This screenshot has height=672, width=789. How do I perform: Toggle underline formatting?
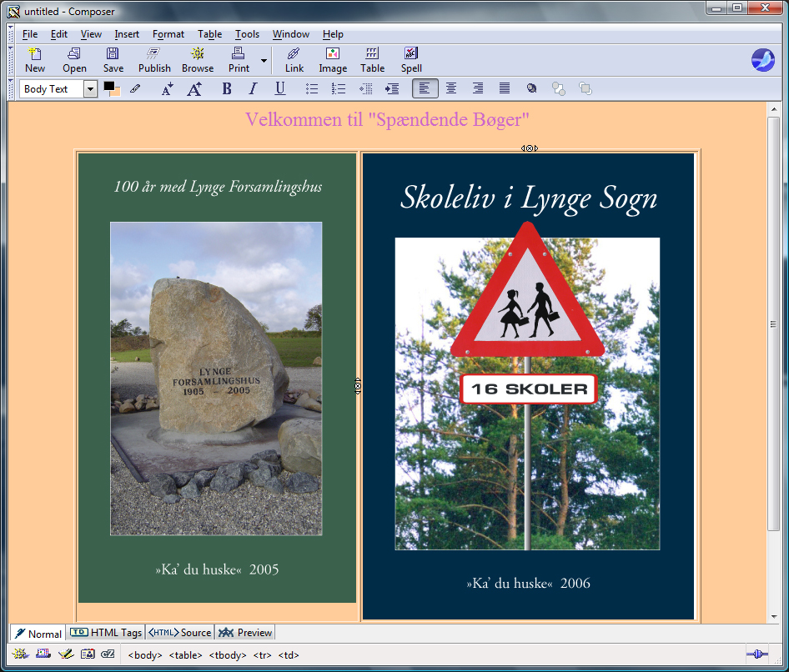(280, 88)
